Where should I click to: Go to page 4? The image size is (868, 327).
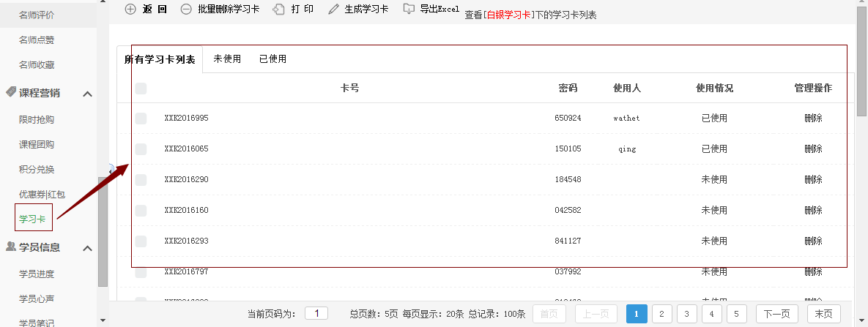coord(711,314)
